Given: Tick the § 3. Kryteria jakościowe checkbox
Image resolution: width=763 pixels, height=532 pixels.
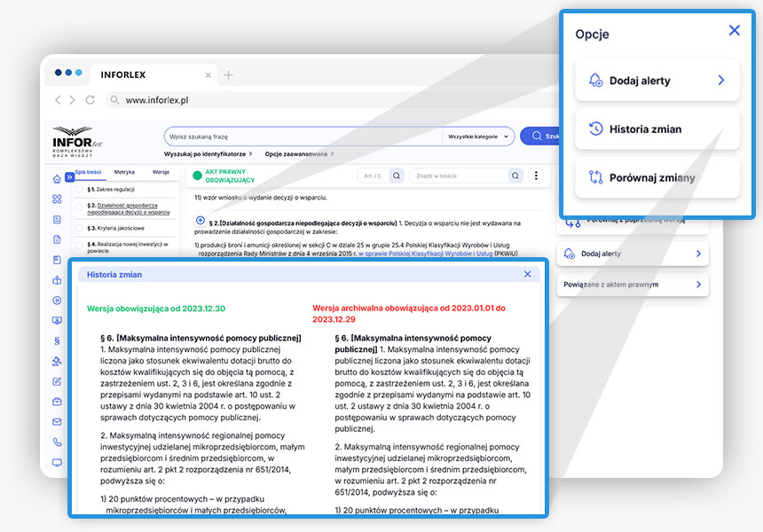Looking at the screenshot, I should (x=79, y=228).
